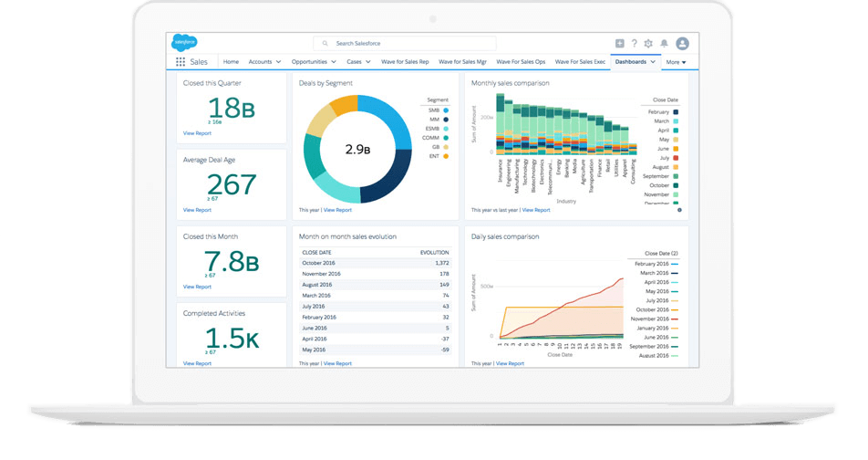Open the More navigation dropdown
The width and height of the screenshot is (868, 460).
click(x=676, y=62)
